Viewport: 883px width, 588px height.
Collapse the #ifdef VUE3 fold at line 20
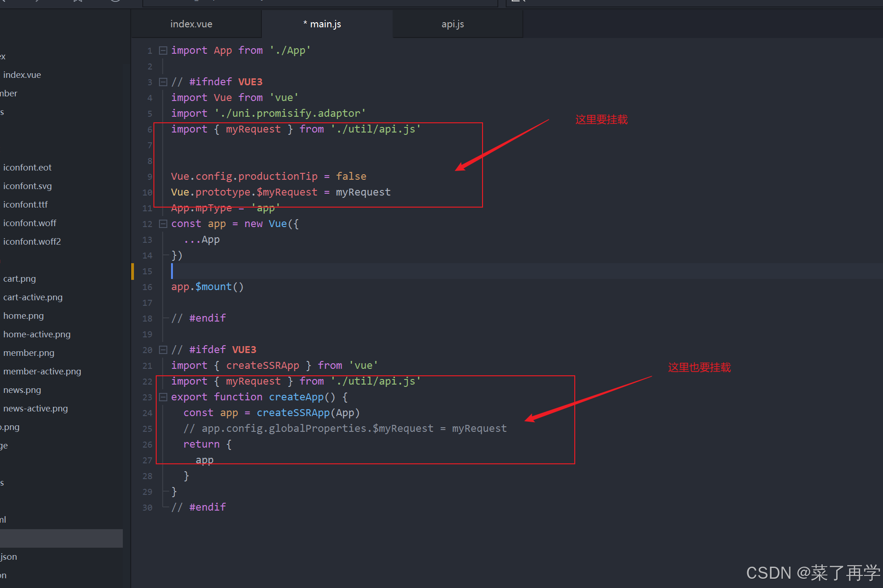(163, 350)
